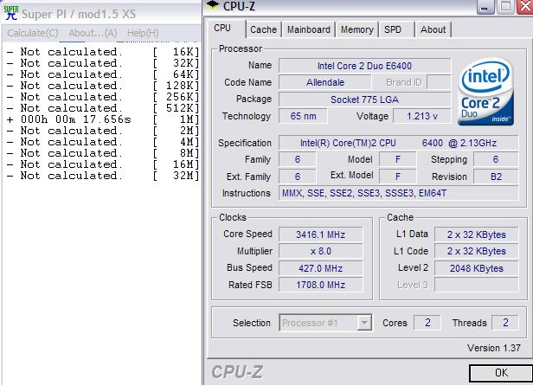Click the CPU-Z title bar icon

213,5
